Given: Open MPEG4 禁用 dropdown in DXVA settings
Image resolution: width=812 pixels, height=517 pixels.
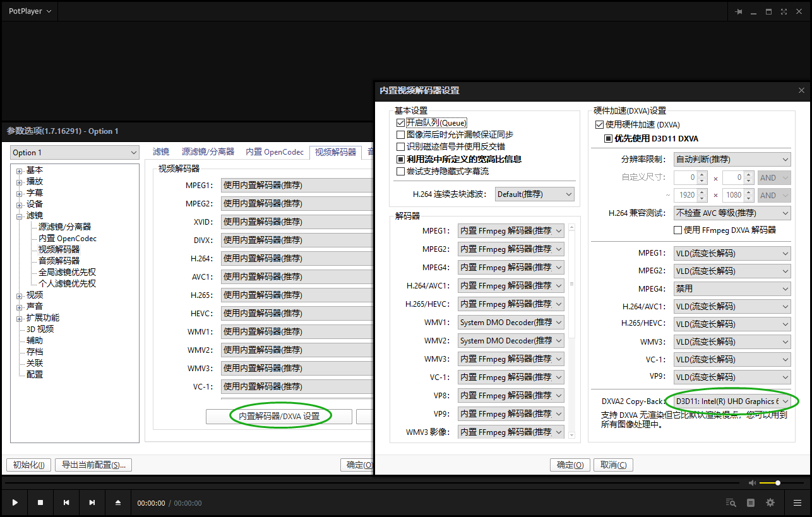Looking at the screenshot, I should click(732, 288).
